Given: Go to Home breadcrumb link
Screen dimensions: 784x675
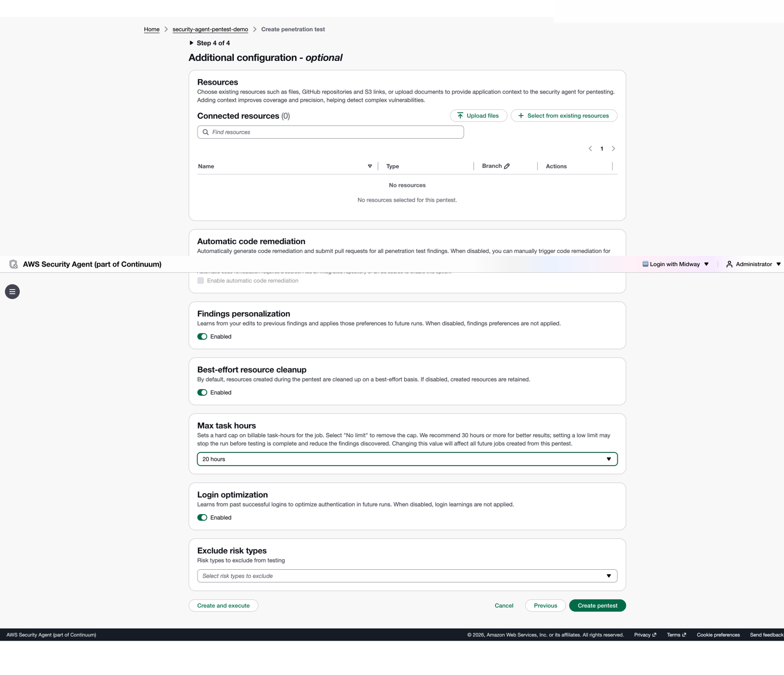Looking at the screenshot, I should (x=151, y=29).
